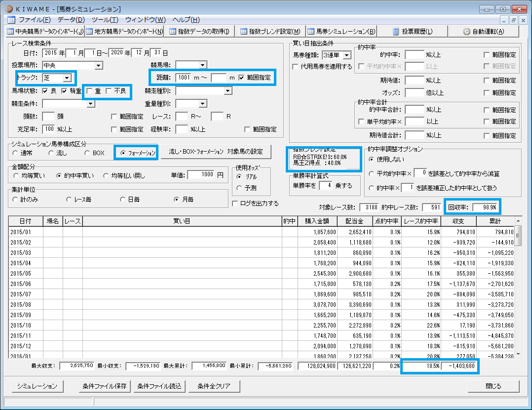Click 期待値 ％以上 input field
This screenshot has height=410, width=532.
click(x=415, y=81)
